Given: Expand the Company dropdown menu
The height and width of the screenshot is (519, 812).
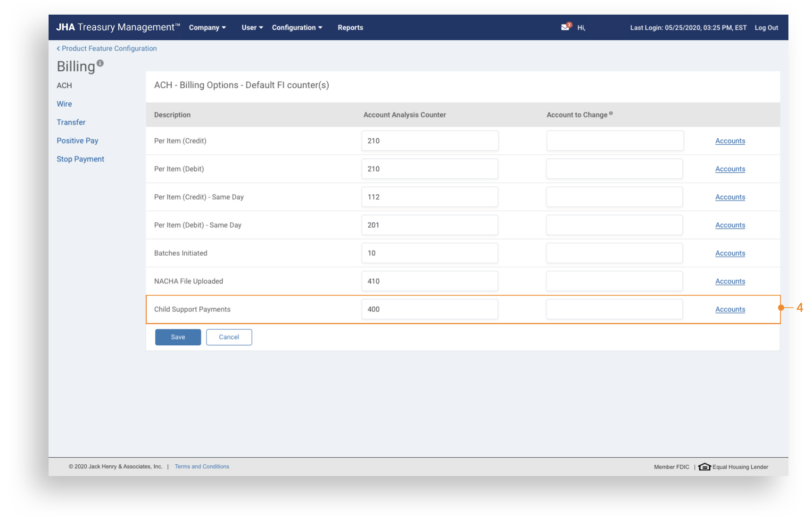Looking at the screenshot, I should 207,28.
